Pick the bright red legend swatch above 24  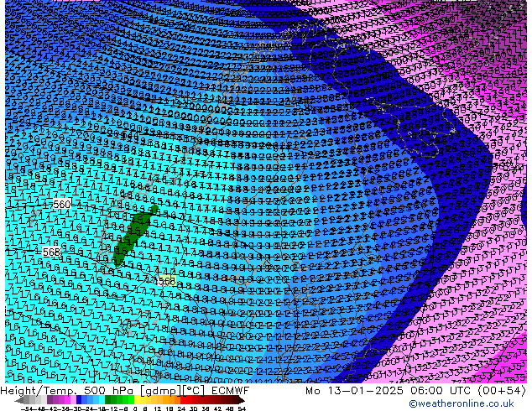click(183, 400)
